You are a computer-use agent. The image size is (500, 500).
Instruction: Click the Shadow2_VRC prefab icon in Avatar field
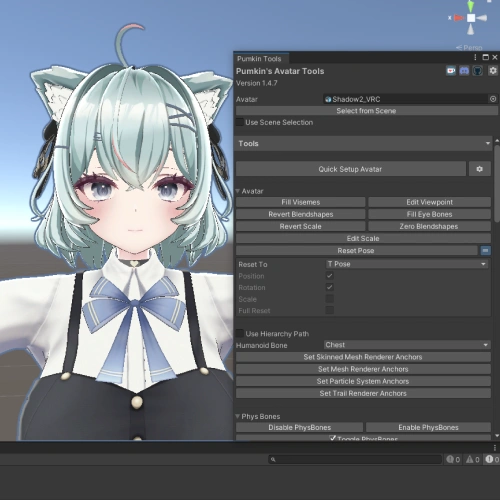(x=328, y=99)
